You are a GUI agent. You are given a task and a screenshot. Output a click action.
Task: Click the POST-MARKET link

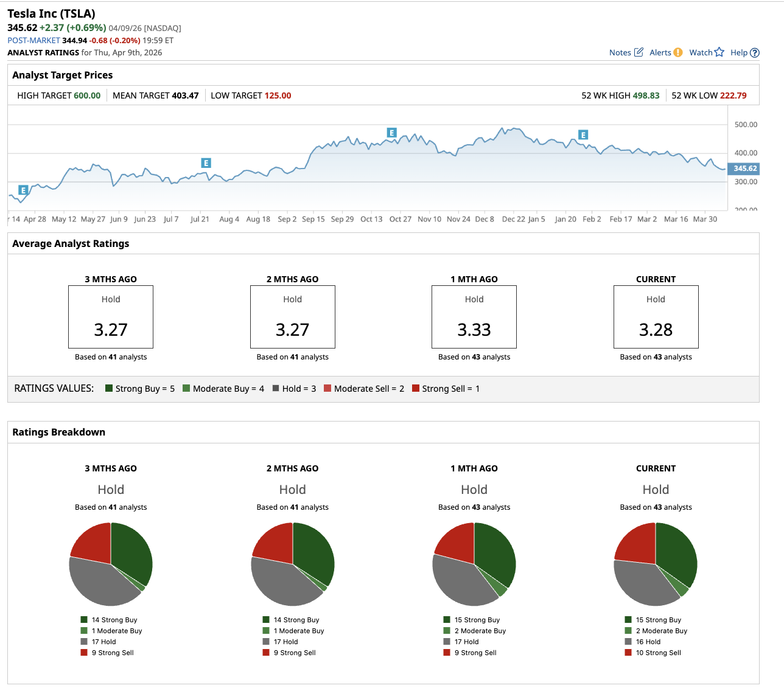(x=33, y=40)
